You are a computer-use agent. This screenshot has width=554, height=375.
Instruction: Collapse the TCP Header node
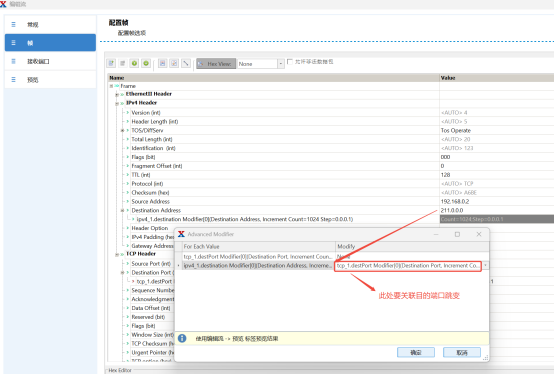coord(117,254)
